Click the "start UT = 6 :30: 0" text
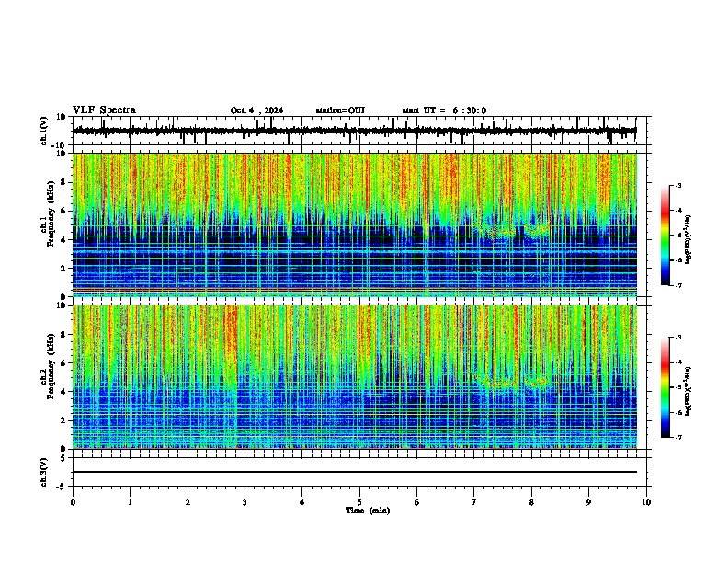728x563 pixels. tap(444, 110)
